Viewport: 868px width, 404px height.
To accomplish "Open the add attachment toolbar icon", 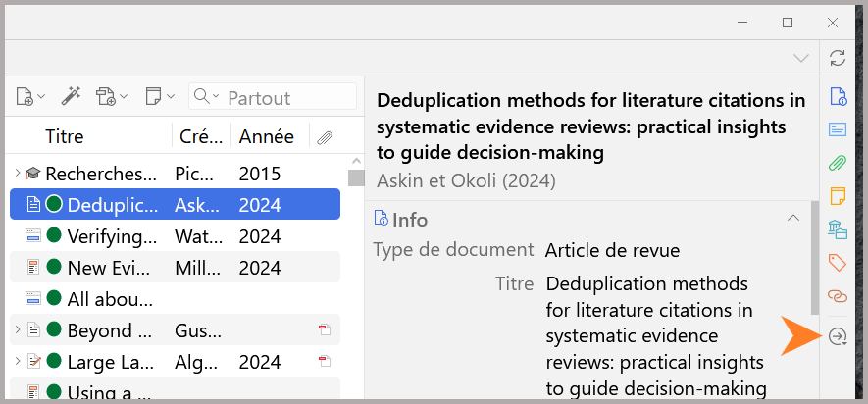I will [x=106, y=96].
